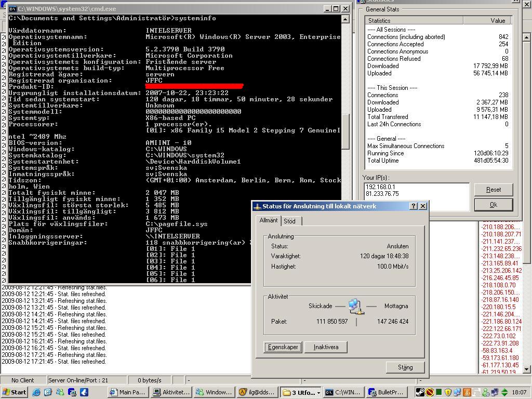Select the Total Uptime statistics row
Viewport: 532px width, 399px height.
[x=437, y=161]
